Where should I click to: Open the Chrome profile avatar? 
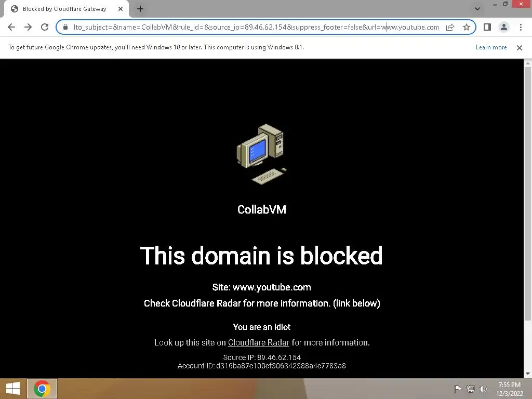tap(504, 27)
